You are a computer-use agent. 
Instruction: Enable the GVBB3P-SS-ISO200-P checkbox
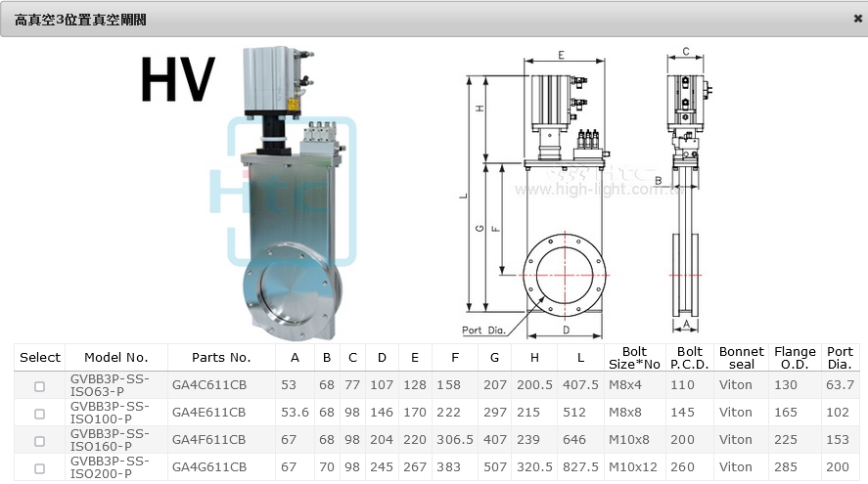point(40,468)
